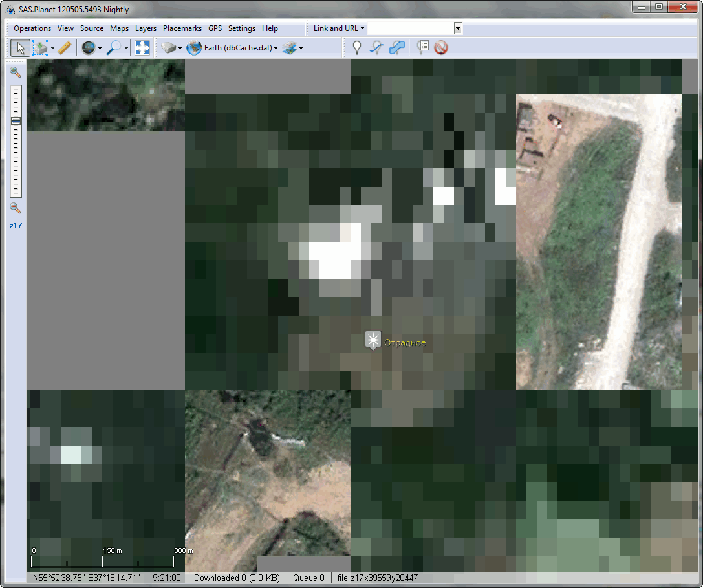Open the Earth (dbCache.dat) map dropdown

232,48
